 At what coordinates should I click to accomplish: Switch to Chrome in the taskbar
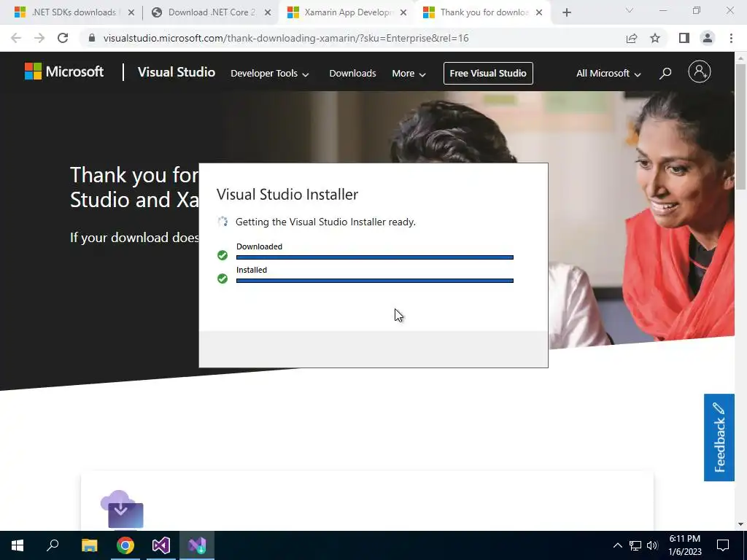125,545
